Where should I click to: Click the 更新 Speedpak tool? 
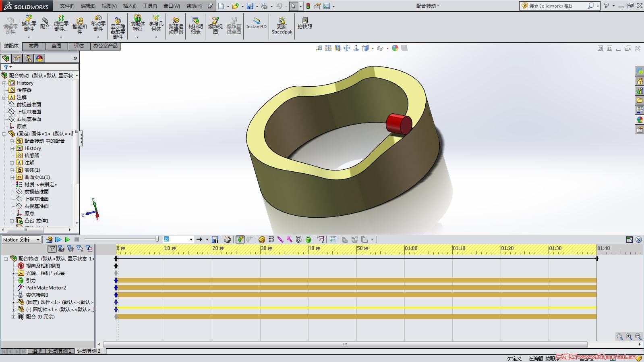(282, 25)
